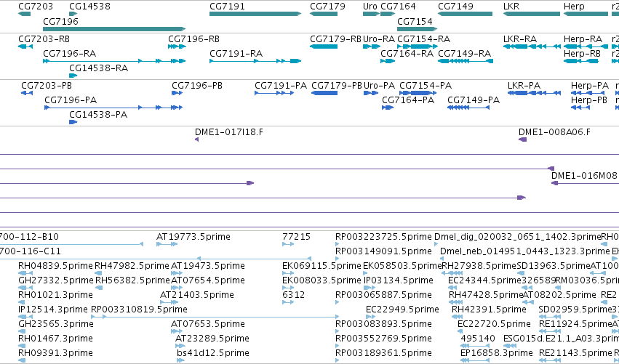619x364 pixels.
Task: Open the CG7179-RB transcript label
Action: tap(335, 39)
